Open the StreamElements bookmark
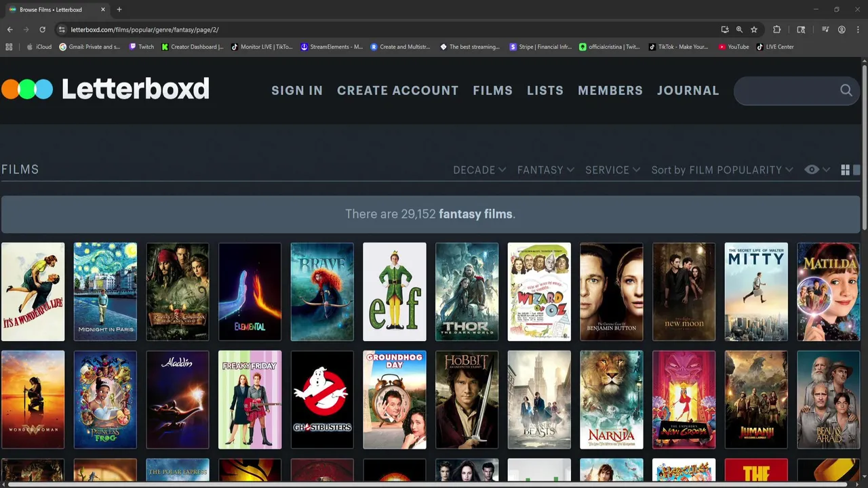The height and width of the screenshot is (488, 868). point(332,47)
